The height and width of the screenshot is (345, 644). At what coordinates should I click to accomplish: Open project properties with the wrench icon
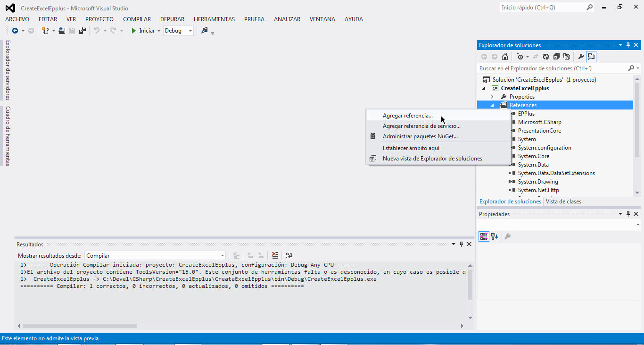[581, 57]
